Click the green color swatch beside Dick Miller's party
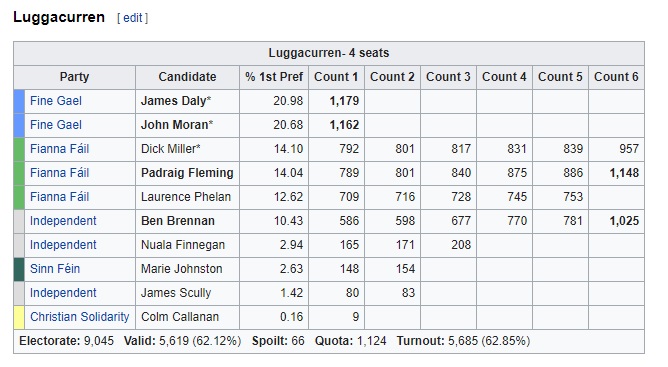Viewport: 668px width, 367px height. pyautogui.click(x=19, y=149)
